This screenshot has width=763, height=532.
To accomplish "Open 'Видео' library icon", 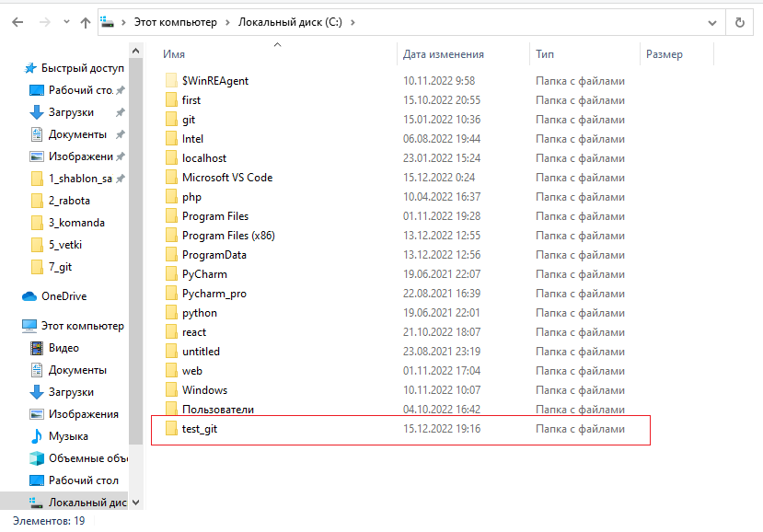I will coord(37,348).
